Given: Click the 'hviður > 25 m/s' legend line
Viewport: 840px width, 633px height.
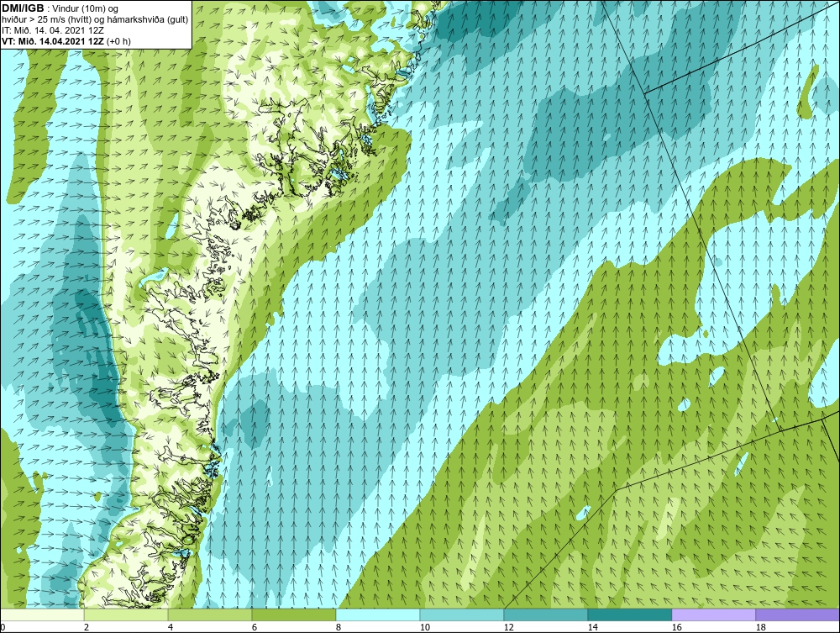Looking at the screenshot, I should (x=95, y=20).
